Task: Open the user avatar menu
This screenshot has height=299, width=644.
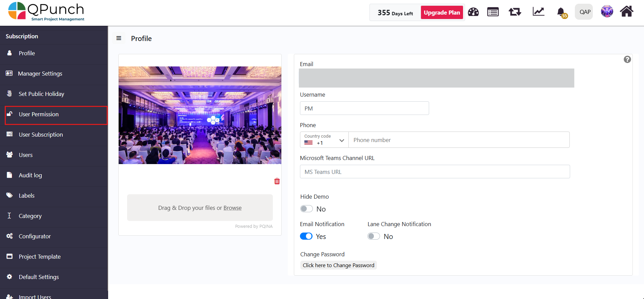Action: 607,12
